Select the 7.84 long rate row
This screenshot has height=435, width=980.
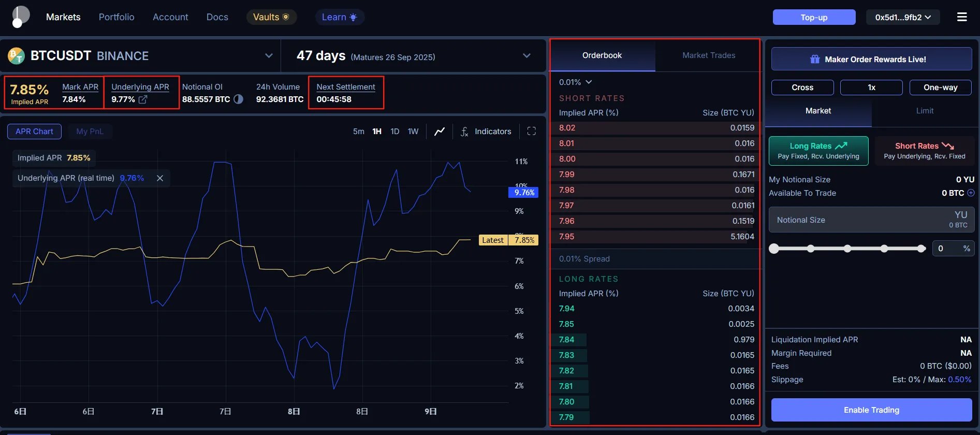click(655, 340)
